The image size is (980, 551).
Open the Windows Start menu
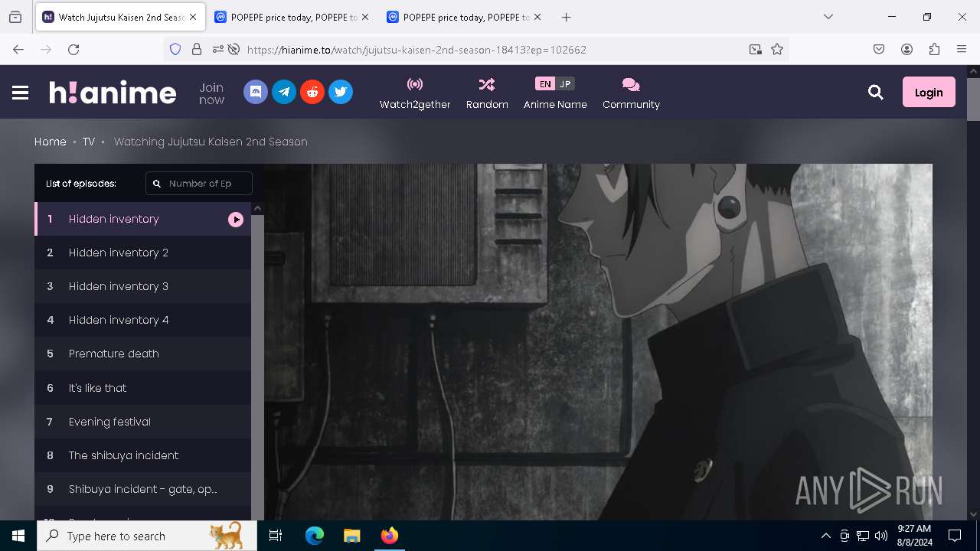(x=18, y=536)
